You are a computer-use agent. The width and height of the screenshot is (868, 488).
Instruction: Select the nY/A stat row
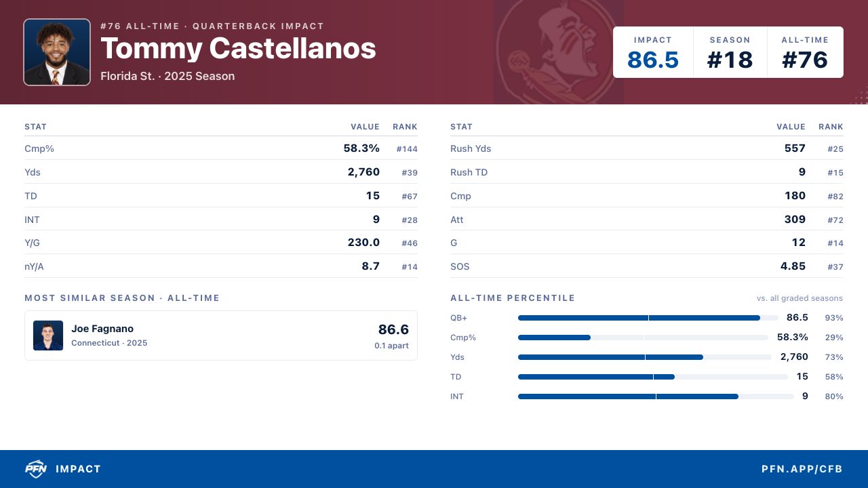tap(221, 266)
